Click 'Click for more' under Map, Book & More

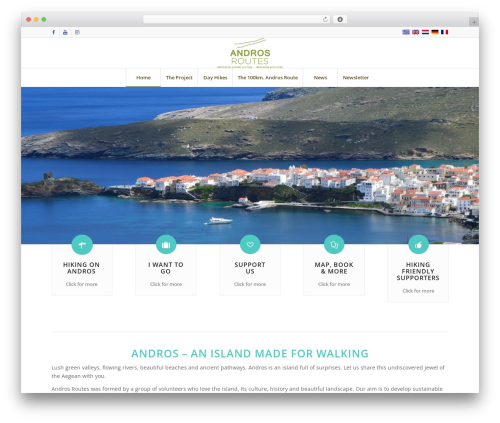pos(334,284)
